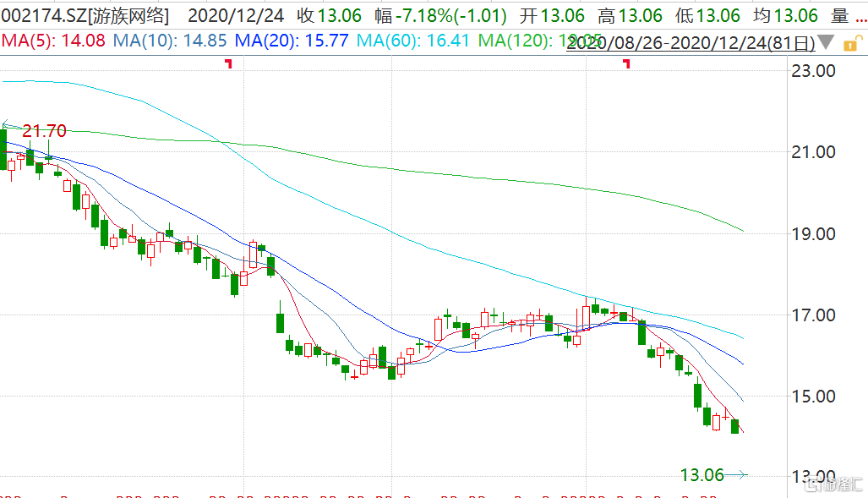Click the opening price 开 13.06
This screenshot has height=498, width=868.
point(552,15)
